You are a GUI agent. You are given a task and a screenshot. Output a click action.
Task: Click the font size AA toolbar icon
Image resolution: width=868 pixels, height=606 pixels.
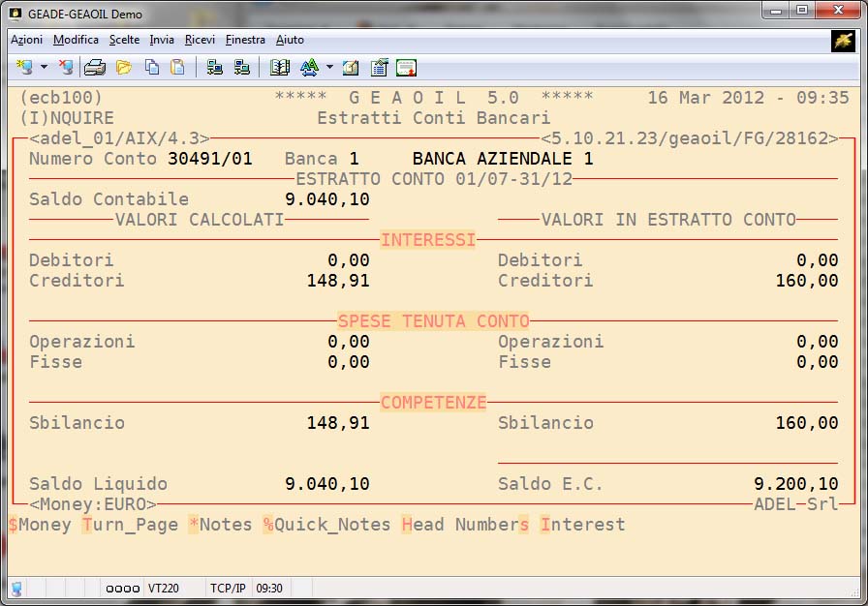coord(309,68)
